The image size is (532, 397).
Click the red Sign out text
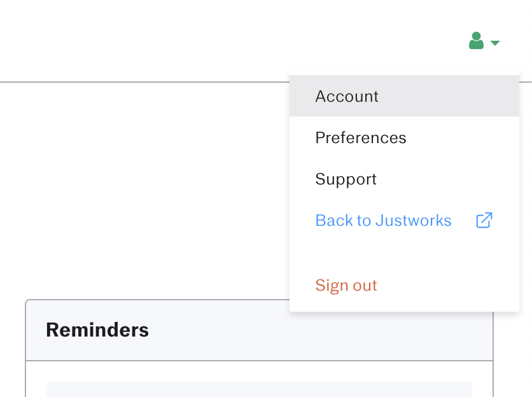click(x=346, y=285)
